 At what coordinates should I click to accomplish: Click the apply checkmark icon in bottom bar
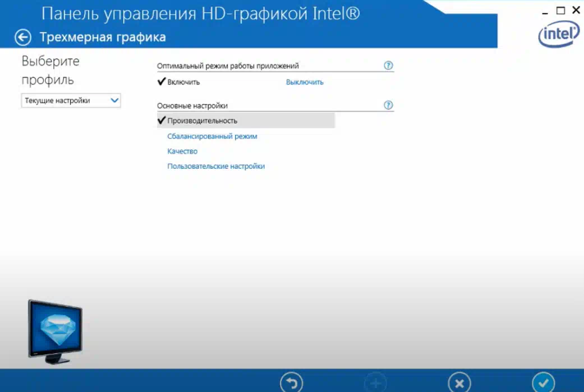pyautogui.click(x=542, y=383)
